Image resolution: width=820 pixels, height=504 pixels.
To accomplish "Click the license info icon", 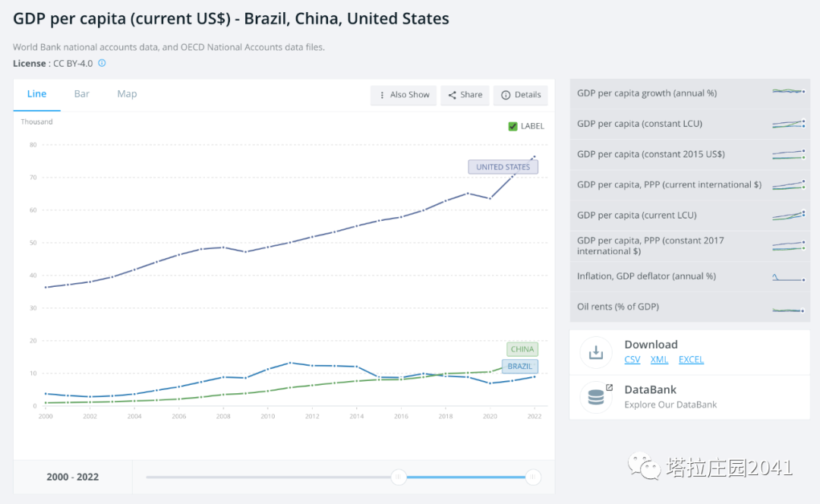I will pos(102,63).
